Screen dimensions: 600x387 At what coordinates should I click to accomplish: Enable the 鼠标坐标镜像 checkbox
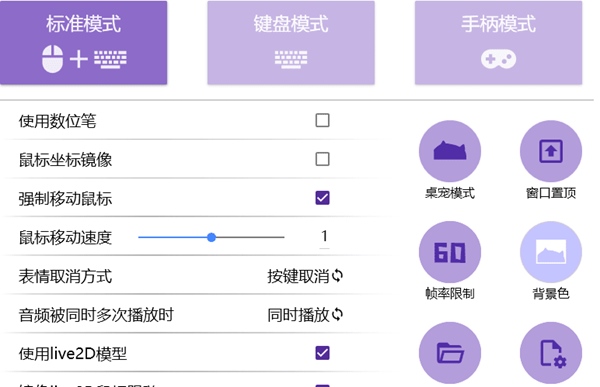(322, 159)
